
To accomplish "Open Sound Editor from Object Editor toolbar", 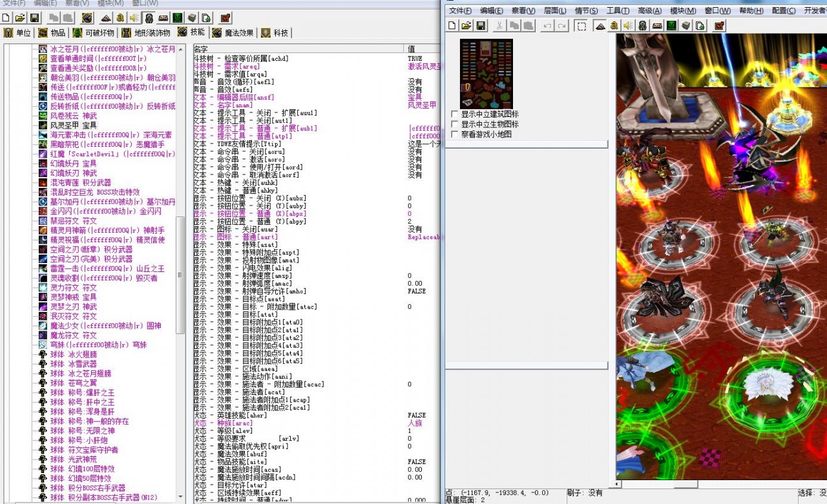I will (134, 17).
